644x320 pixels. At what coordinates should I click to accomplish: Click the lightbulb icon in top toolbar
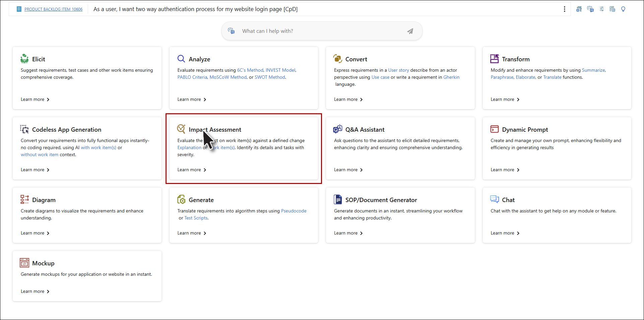coord(623,9)
